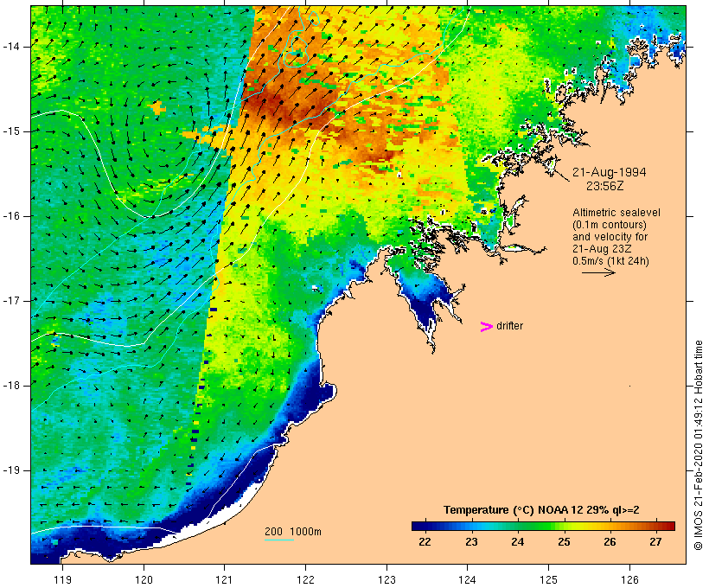Click the 'drifter' legend label
Screen dimensions: 709x588
pyautogui.click(x=509, y=326)
